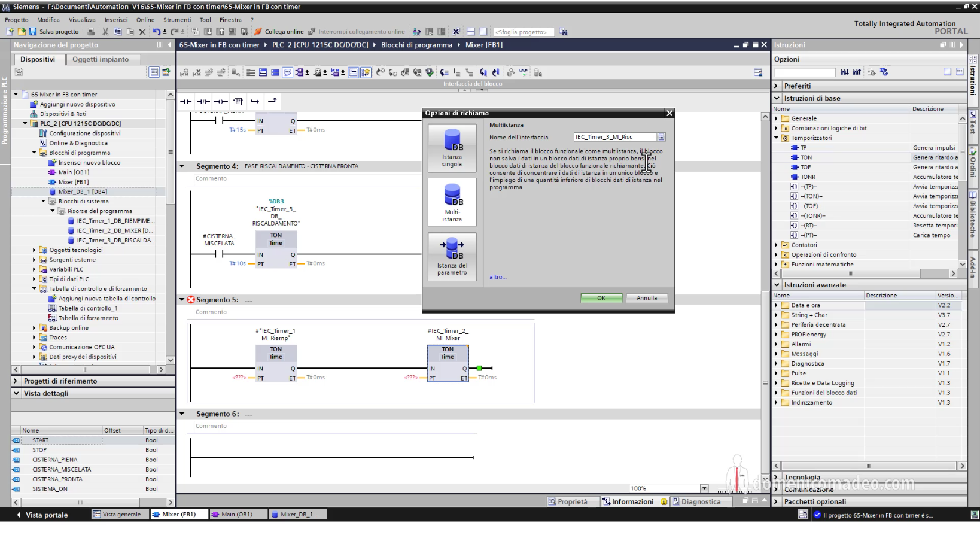Insert an empty box instruction
The width and height of the screenshot is (980, 535).
(x=238, y=101)
